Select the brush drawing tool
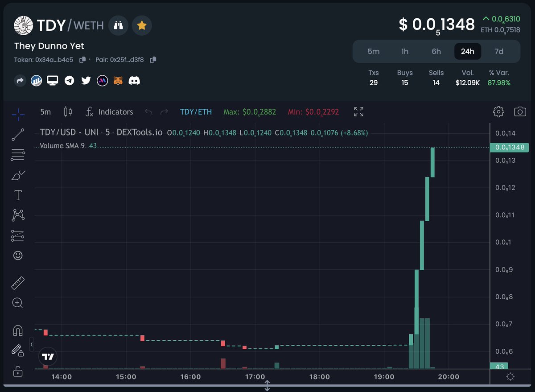 coord(18,175)
